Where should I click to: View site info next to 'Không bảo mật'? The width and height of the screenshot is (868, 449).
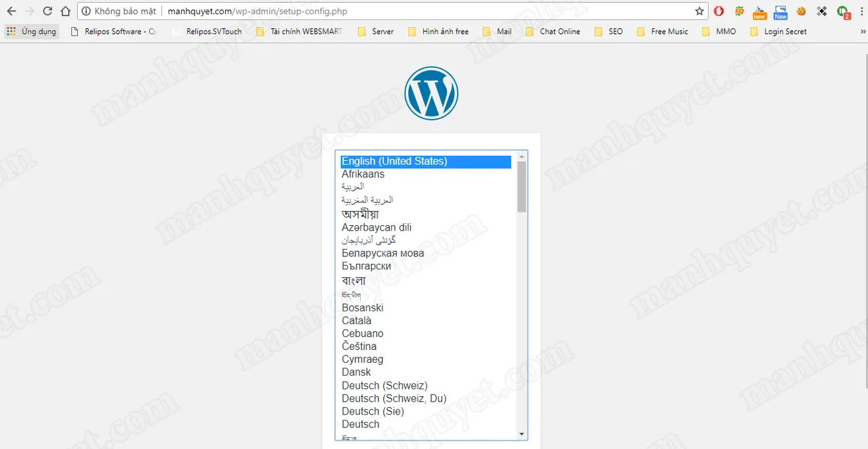(x=87, y=12)
